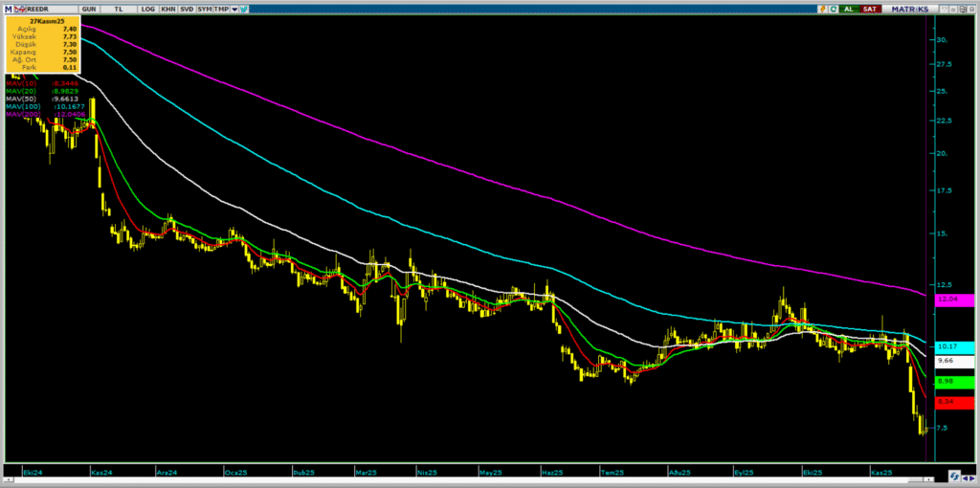980x488 pixels.
Task: Open the TL currency selector
Action: point(118,9)
